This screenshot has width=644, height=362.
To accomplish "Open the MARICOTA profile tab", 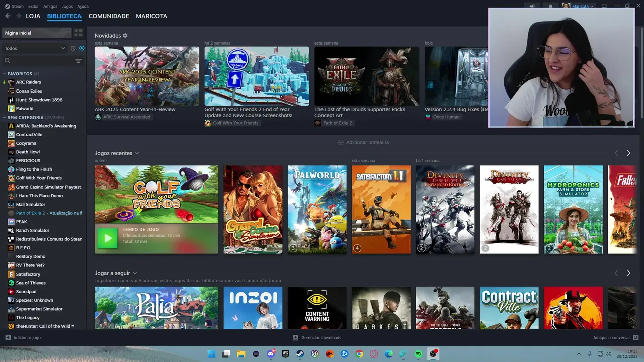I will 151,16.
